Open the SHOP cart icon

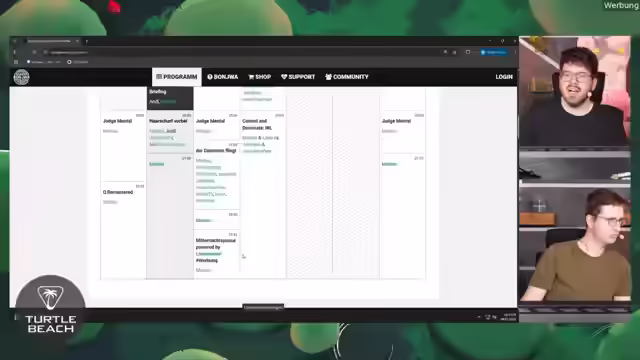pos(251,77)
